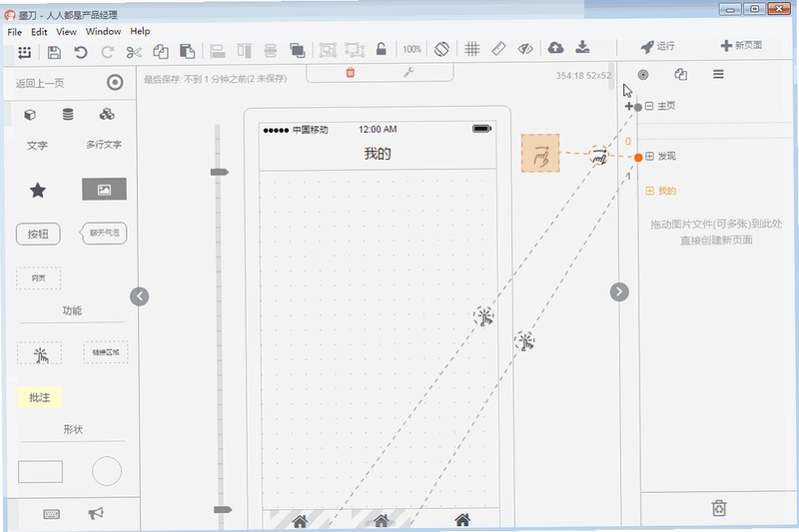Screen dimensions: 799x532
Task: Add a new page with 新页面
Action: coord(741,45)
